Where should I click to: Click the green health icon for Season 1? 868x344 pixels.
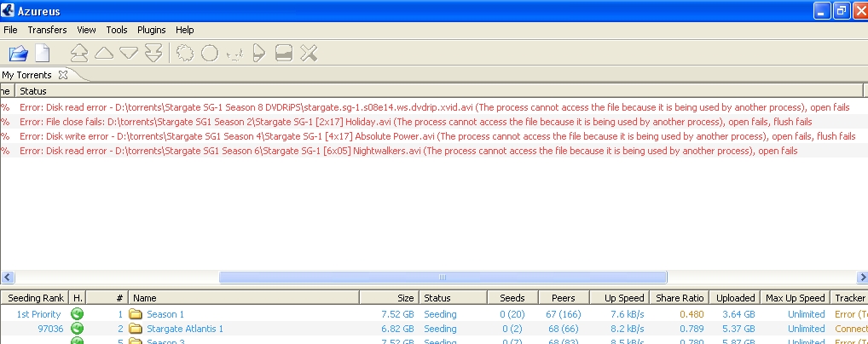[77, 314]
